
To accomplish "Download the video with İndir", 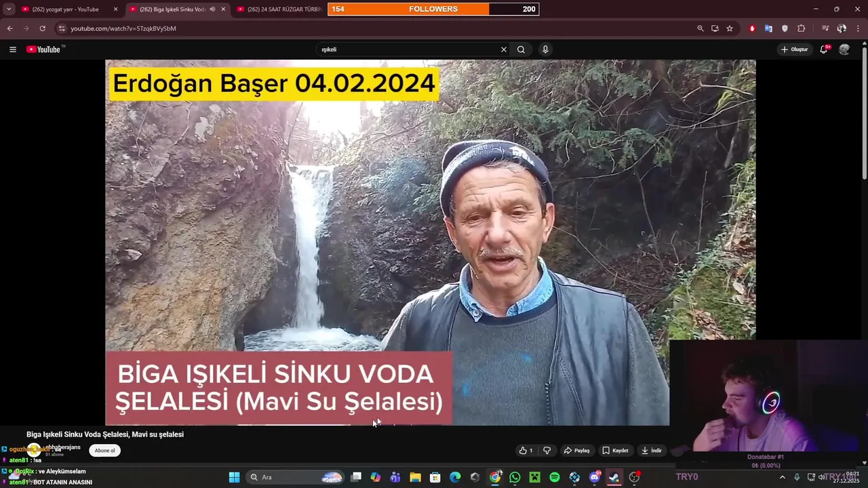I will [x=652, y=451].
